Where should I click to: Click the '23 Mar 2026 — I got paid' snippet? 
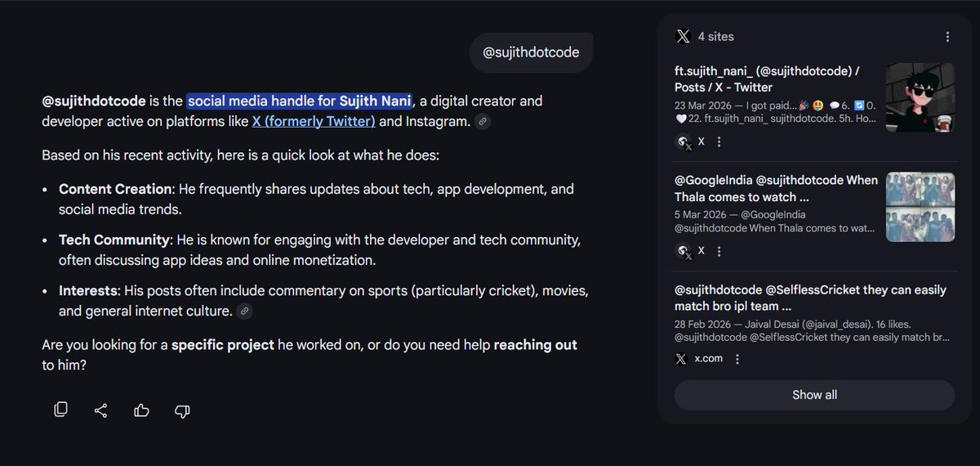pos(776,112)
